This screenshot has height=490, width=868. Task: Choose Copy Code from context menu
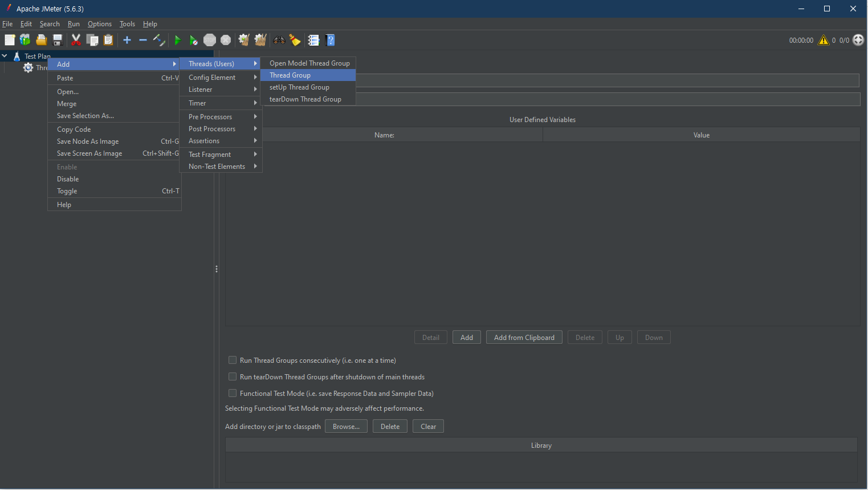tap(115, 129)
